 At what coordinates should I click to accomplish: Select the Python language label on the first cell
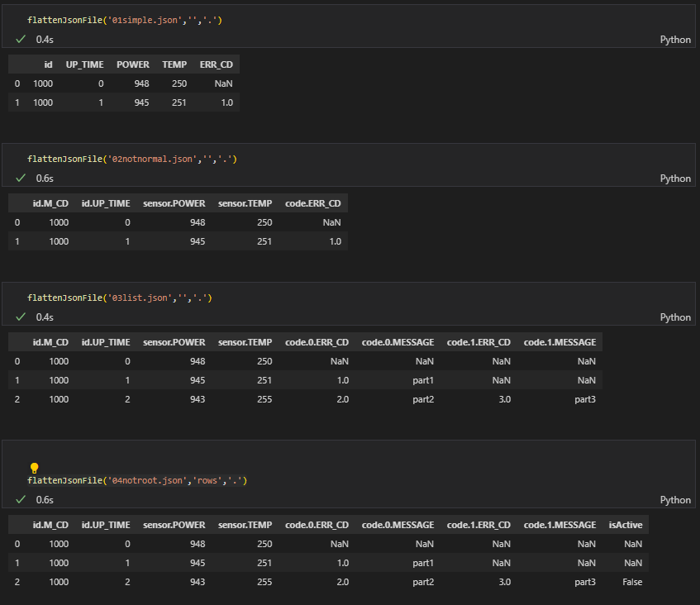click(x=675, y=39)
